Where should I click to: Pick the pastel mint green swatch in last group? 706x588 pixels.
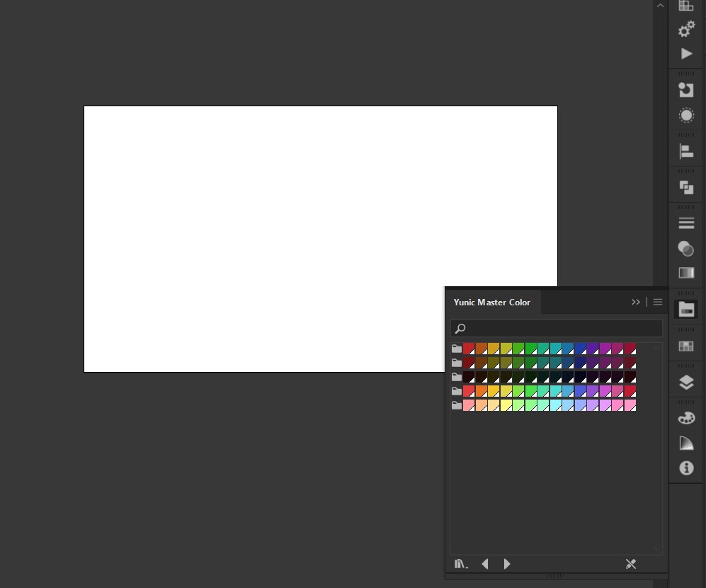(543, 405)
